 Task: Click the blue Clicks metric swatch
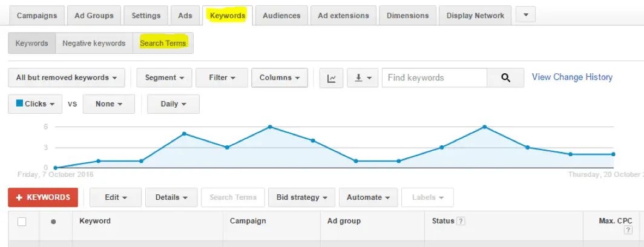point(19,103)
